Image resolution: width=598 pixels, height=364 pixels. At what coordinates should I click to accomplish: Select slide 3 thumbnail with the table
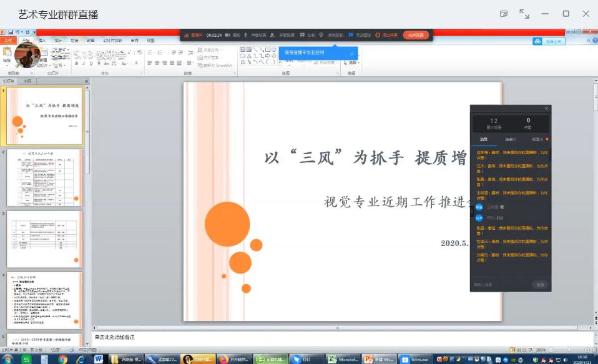[x=44, y=239]
